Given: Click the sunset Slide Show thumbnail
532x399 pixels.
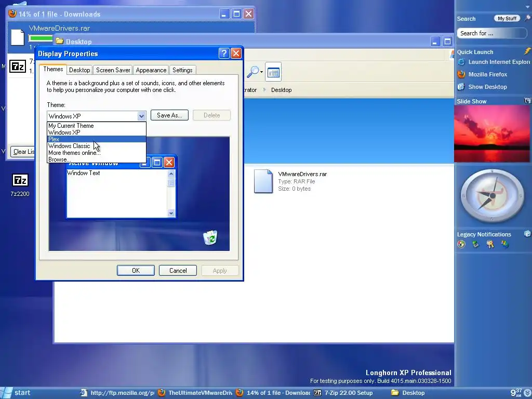Looking at the screenshot, I should tap(493, 134).
